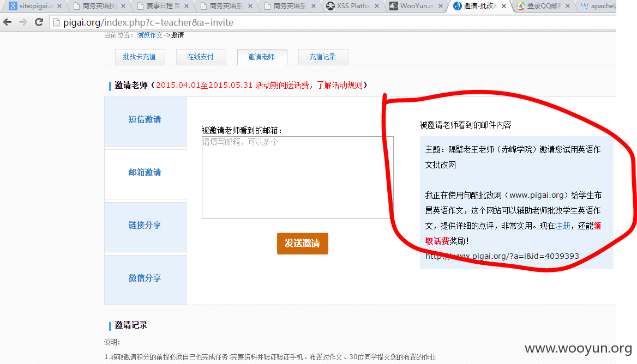Open the 批改卡充值 tab
637x364 pixels.
(140, 57)
